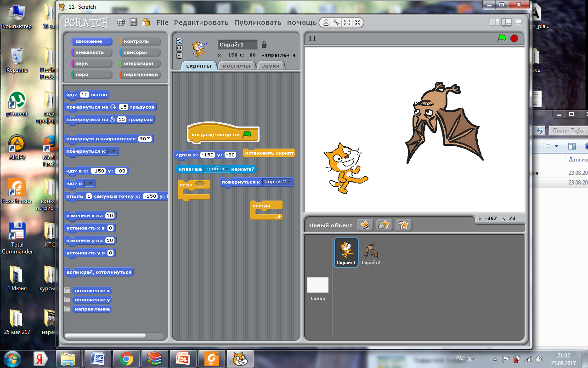Paint a new sprite with brush-star button
The image size is (588, 368).
365,225
